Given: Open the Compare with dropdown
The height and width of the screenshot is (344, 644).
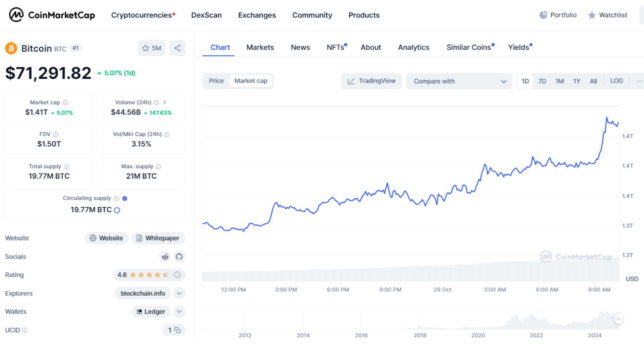Looking at the screenshot, I should point(459,81).
